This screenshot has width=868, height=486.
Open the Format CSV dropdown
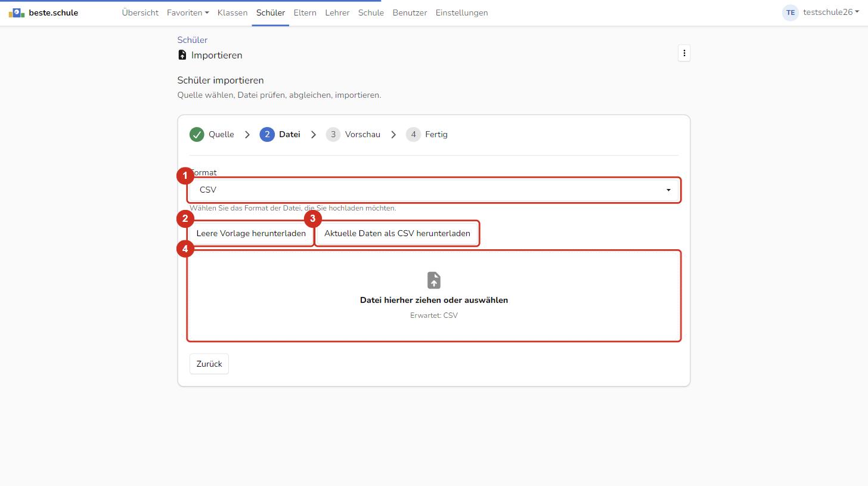point(434,190)
